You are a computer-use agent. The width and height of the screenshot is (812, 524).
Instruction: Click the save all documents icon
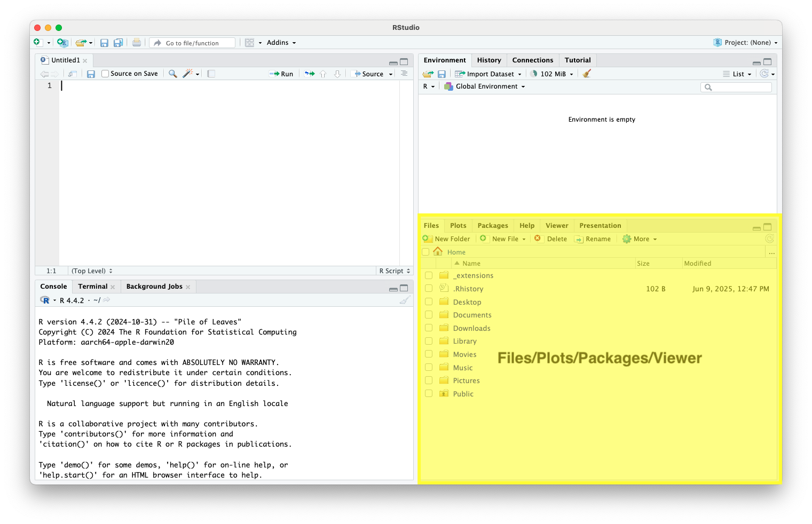coord(118,43)
